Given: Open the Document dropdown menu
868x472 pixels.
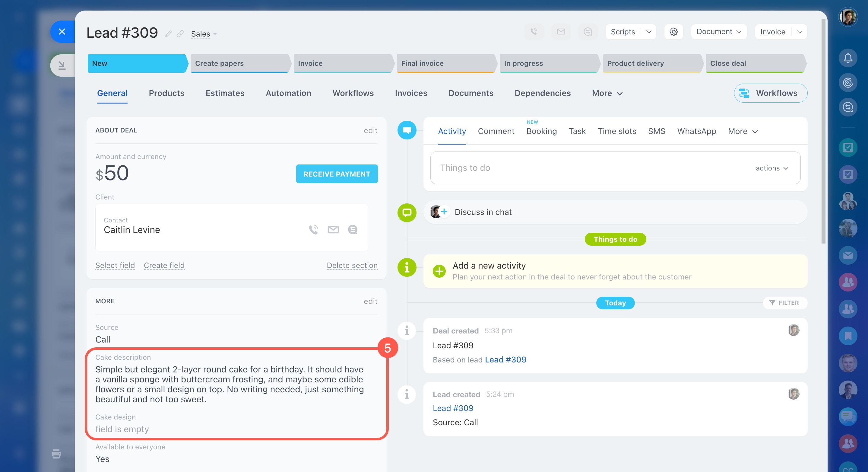Looking at the screenshot, I should pos(718,32).
